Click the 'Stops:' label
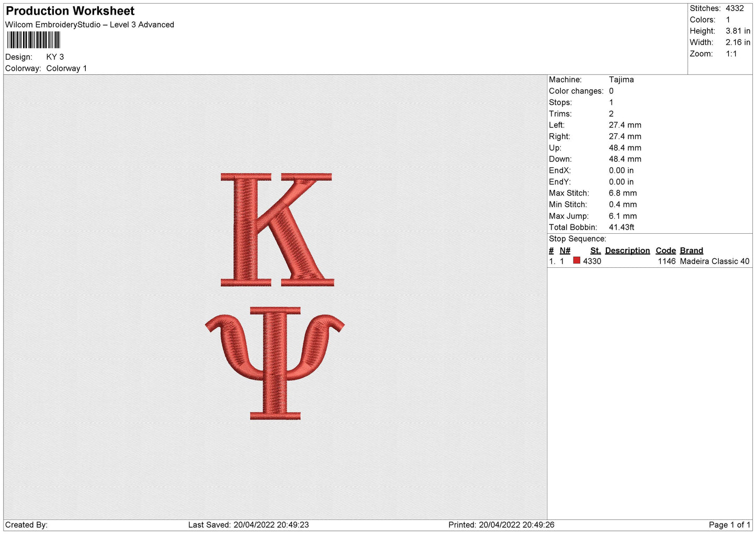This screenshot has height=534, width=756. 560,103
